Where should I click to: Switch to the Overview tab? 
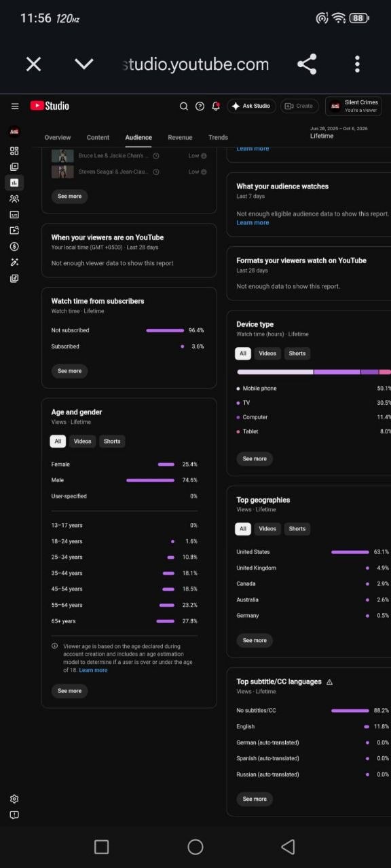(58, 138)
